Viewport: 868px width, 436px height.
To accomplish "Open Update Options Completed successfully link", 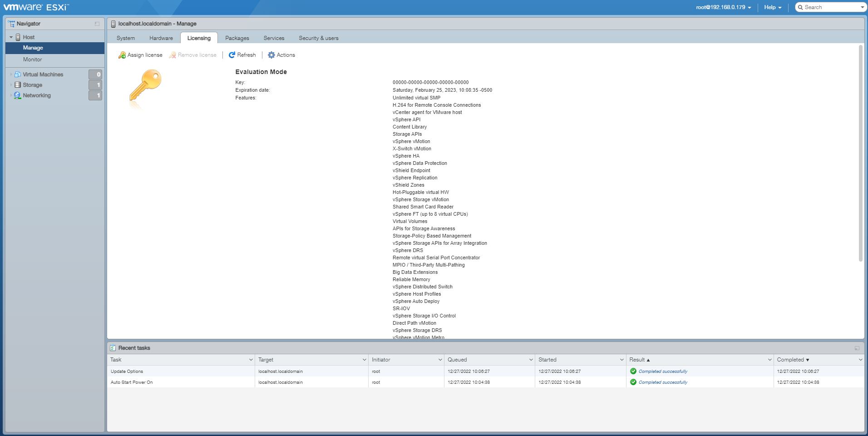I will [663, 372].
